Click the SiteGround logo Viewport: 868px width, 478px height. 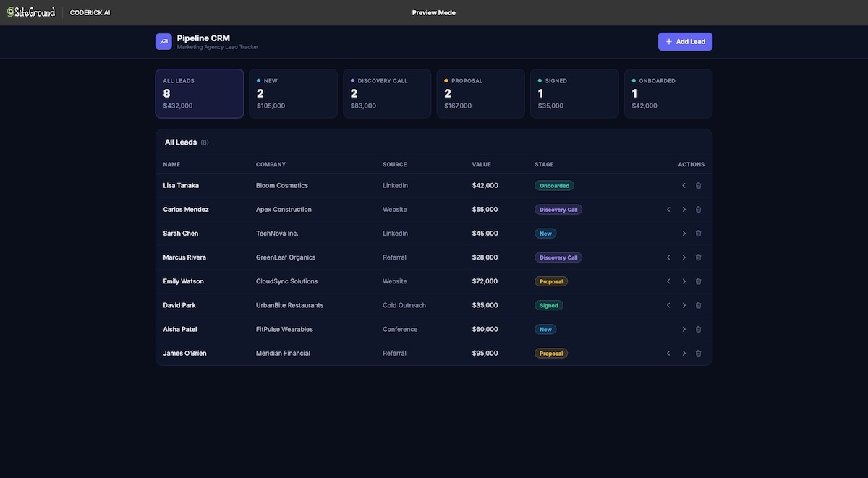(31, 12)
